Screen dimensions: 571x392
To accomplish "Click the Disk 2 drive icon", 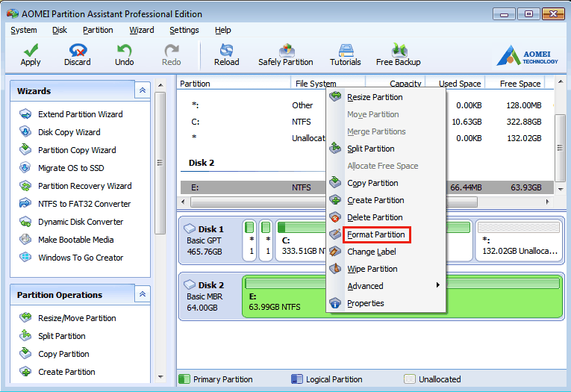I will 190,284.
